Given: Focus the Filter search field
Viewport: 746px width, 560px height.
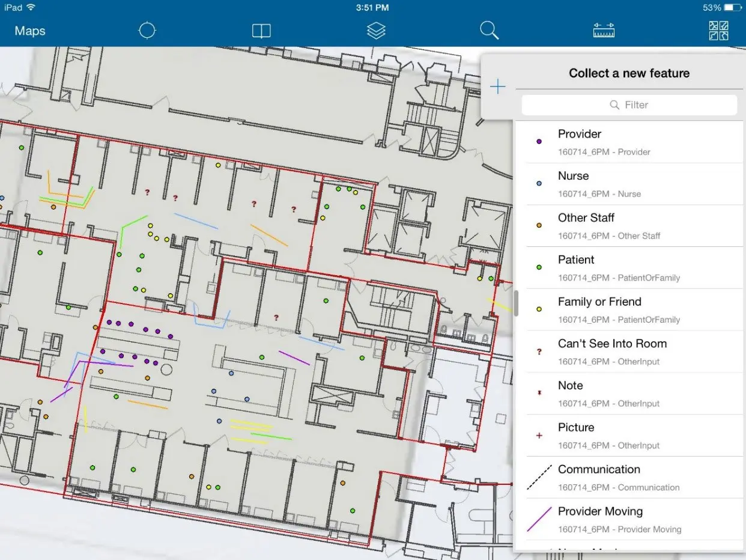Looking at the screenshot, I should pos(629,105).
